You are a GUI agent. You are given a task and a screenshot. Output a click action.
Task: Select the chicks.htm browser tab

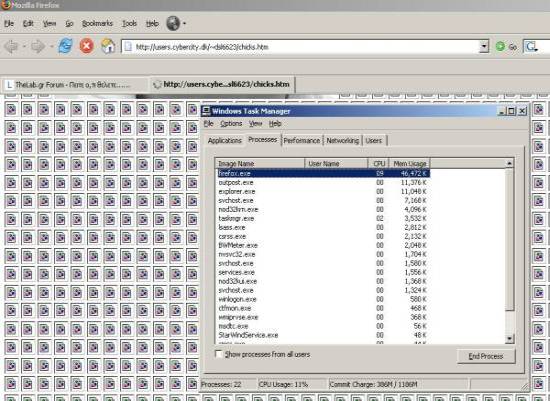pos(223,84)
